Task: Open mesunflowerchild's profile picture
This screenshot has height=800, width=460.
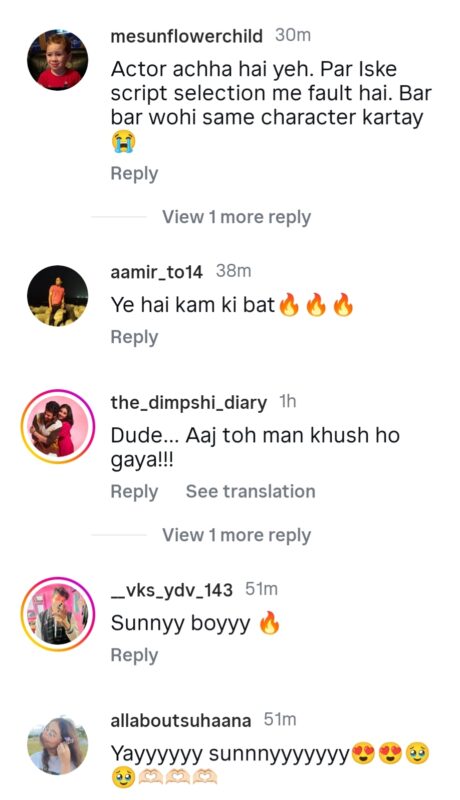Action: 58,60
